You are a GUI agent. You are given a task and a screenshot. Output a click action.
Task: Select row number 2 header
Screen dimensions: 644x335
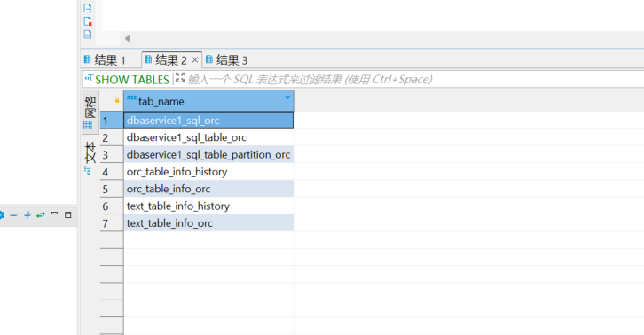click(112, 137)
